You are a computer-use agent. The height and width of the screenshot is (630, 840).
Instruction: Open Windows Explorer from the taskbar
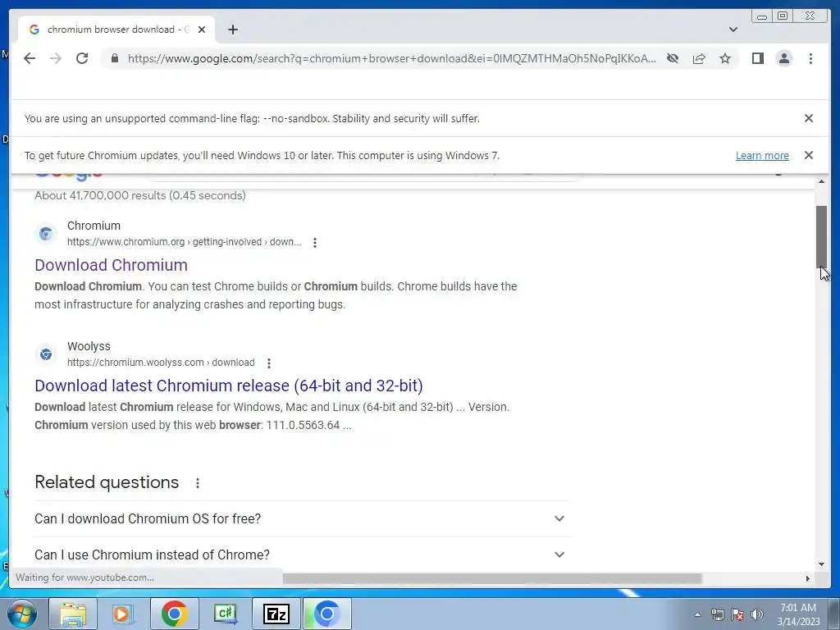[73, 614]
